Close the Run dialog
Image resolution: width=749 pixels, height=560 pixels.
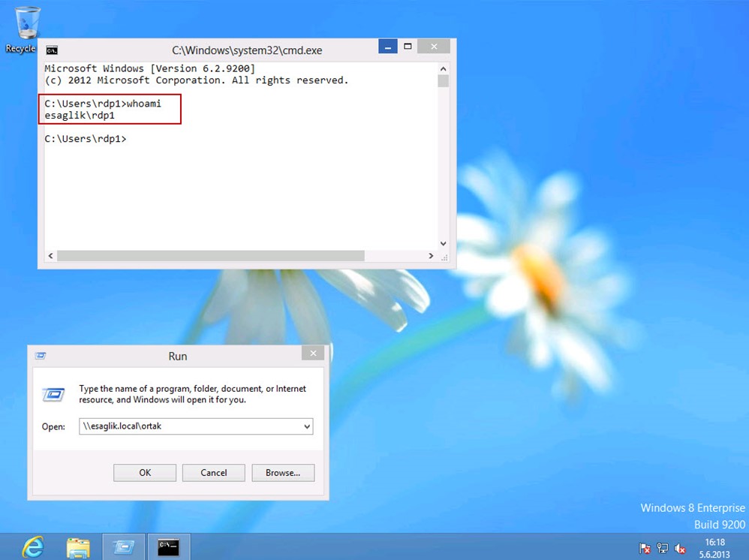pyautogui.click(x=313, y=353)
